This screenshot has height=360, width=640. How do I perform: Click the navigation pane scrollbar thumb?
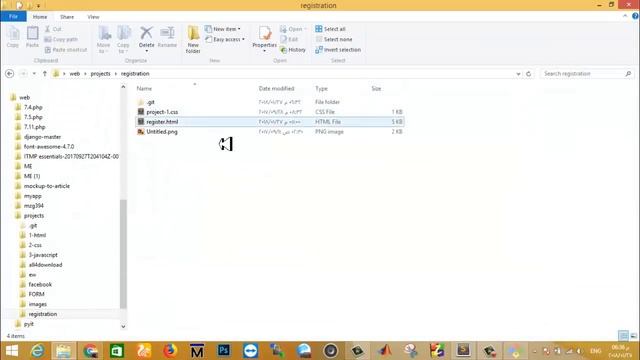[123, 254]
